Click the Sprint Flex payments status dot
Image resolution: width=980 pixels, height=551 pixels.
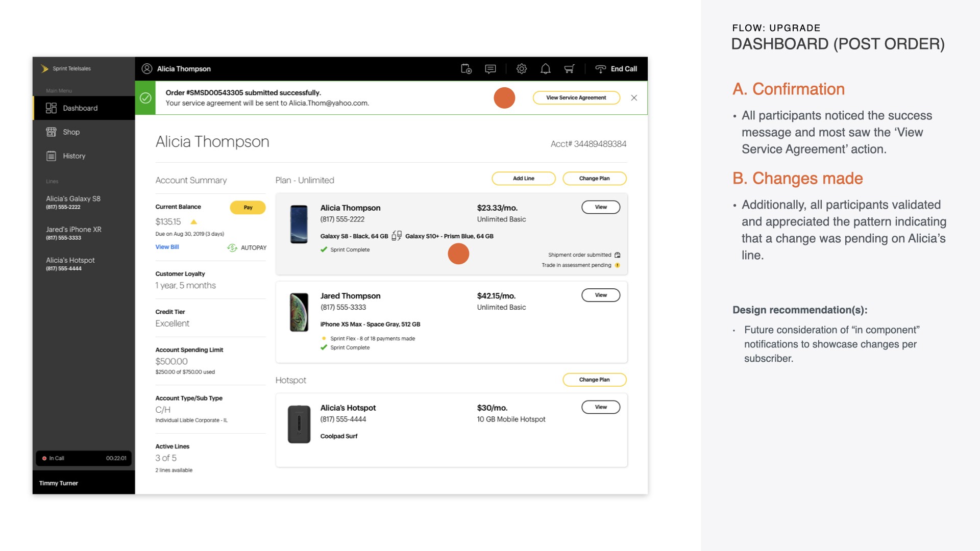tap(324, 338)
